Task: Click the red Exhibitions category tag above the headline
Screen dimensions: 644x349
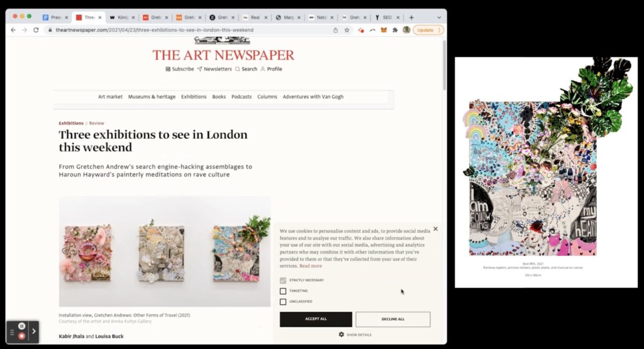Action: tap(71, 123)
